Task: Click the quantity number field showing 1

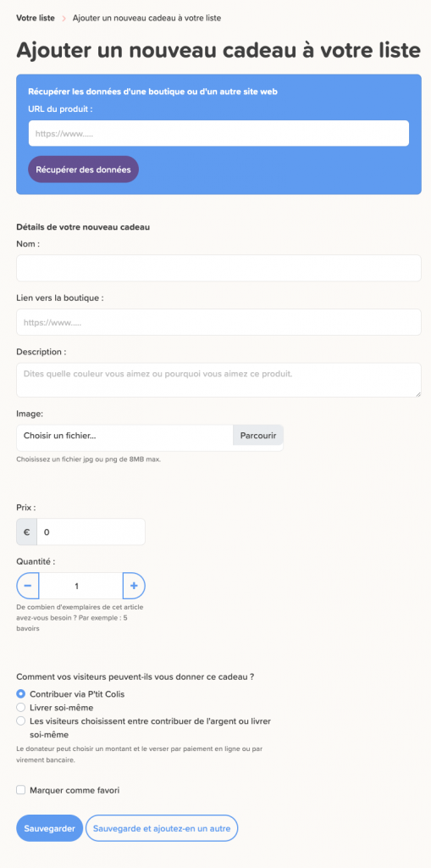Action: 80,586
